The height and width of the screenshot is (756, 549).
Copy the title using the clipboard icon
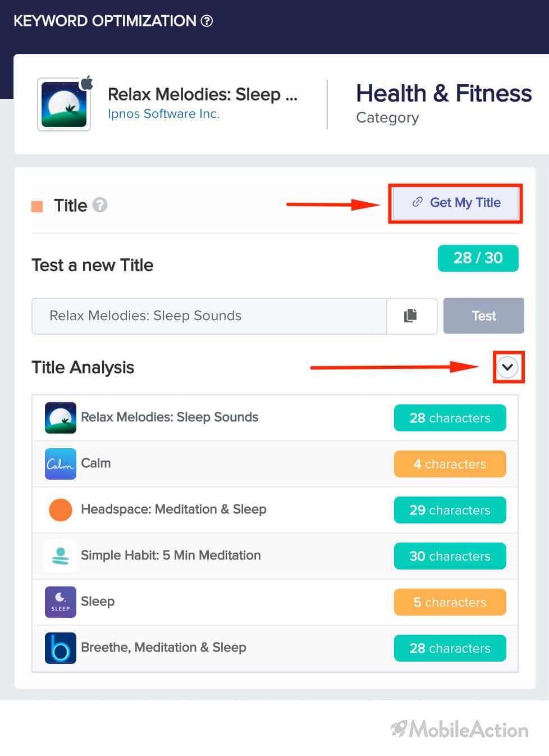click(411, 316)
